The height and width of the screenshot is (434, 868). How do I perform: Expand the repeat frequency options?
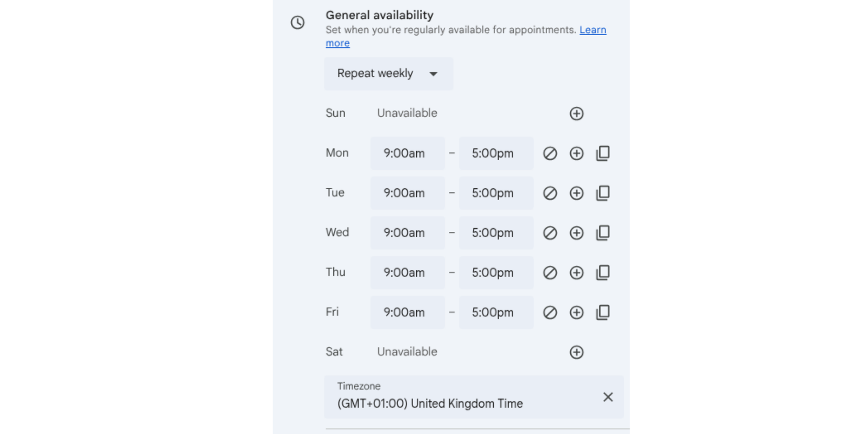click(434, 74)
